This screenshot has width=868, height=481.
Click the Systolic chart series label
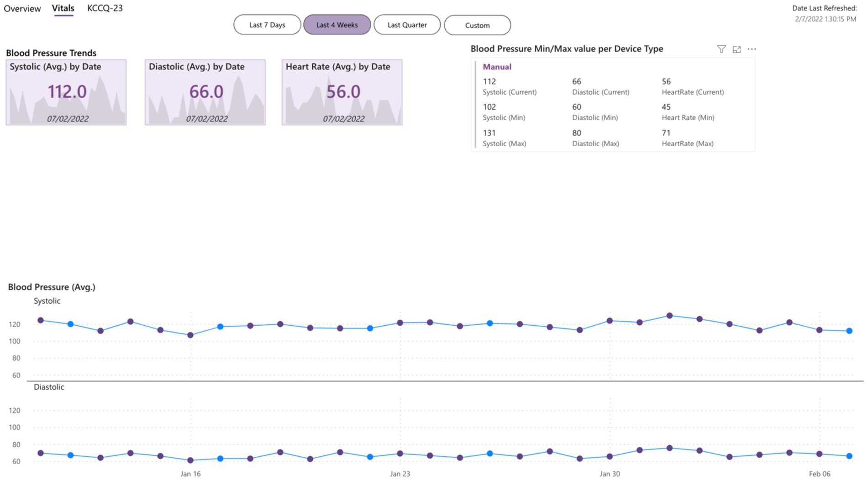point(47,301)
